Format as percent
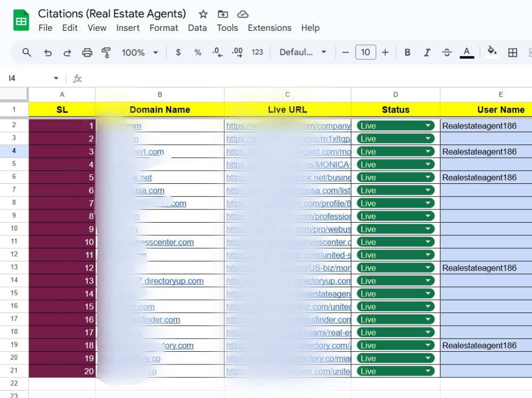The width and height of the screenshot is (532, 398). point(197,53)
